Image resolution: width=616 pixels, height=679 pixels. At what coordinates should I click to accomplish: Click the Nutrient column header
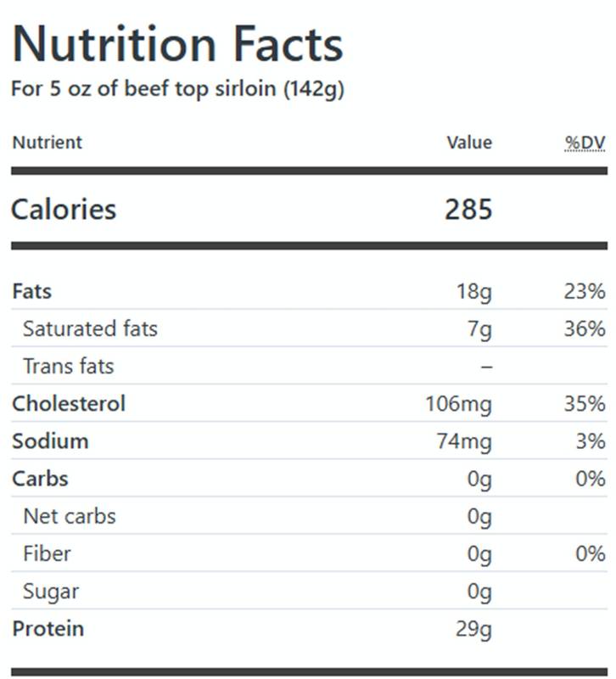(x=48, y=143)
